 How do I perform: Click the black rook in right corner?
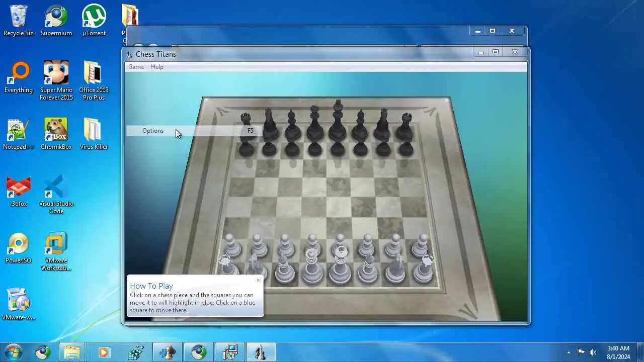click(406, 127)
